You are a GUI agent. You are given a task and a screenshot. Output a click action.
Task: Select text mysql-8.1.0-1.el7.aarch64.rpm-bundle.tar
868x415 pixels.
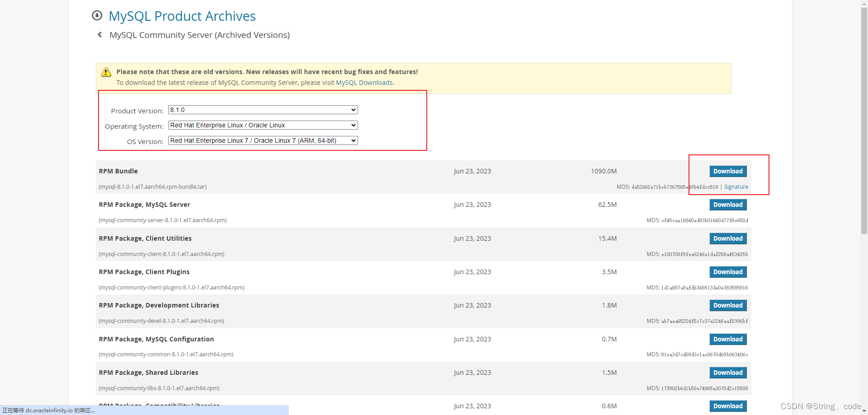(153, 187)
